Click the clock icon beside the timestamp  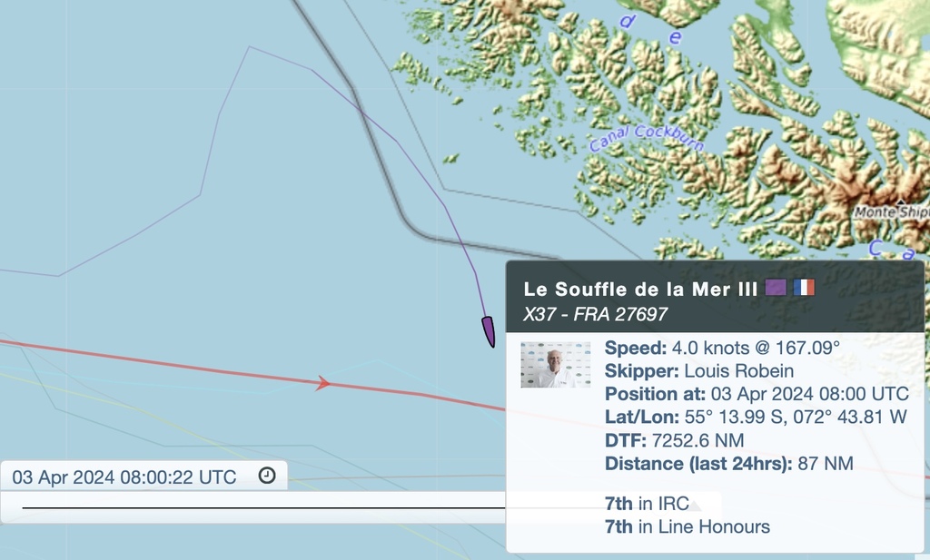tap(267, 476)
